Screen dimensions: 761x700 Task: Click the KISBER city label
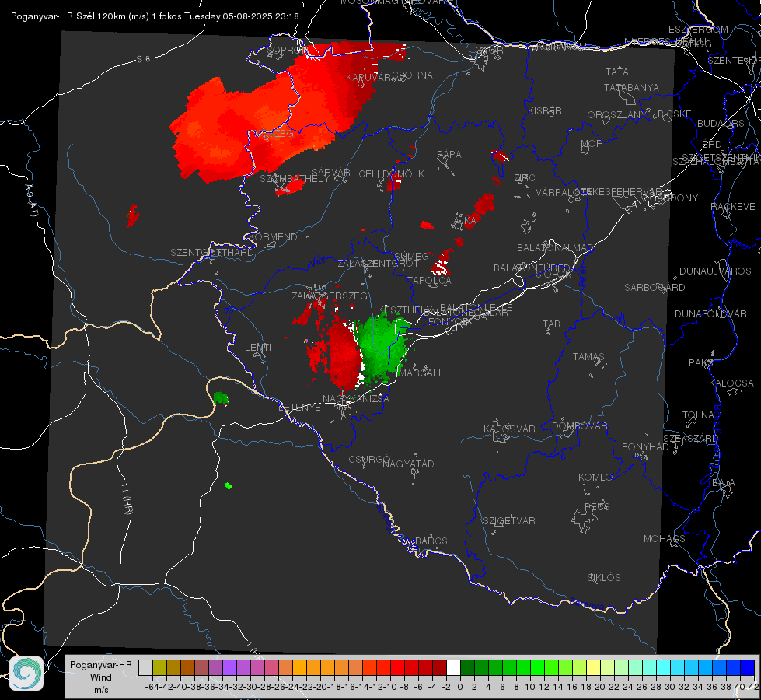[545, 110]
